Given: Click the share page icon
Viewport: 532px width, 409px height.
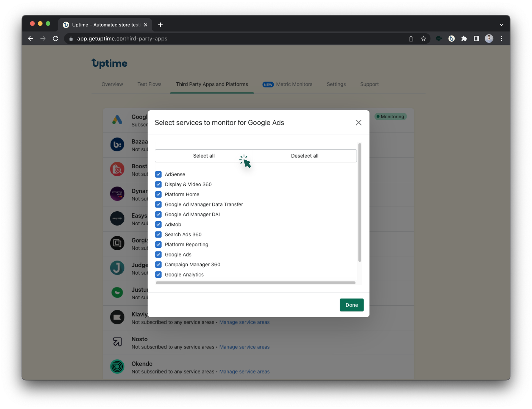Looking at the screenshot, I should click(411, 38).
